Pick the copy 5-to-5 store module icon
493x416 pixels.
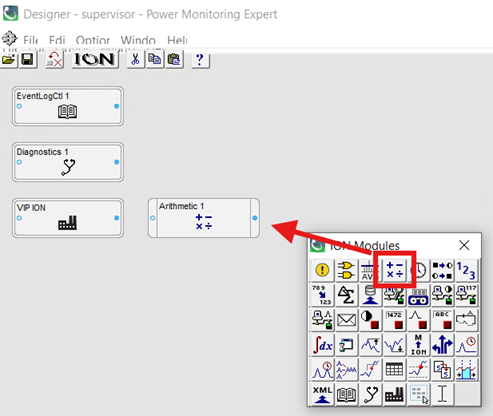(442, 370)
